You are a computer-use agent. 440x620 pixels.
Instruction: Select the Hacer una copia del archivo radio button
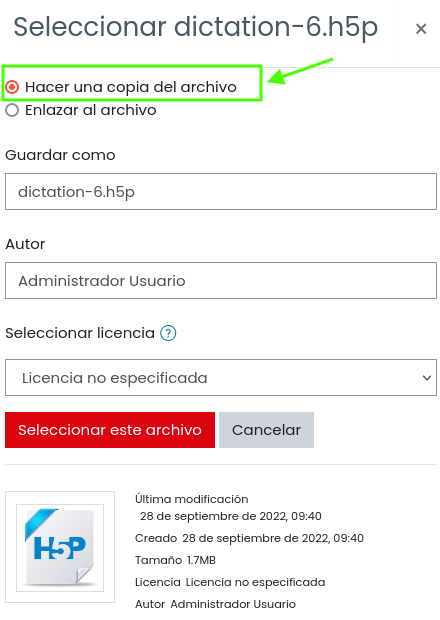point(12,87)
